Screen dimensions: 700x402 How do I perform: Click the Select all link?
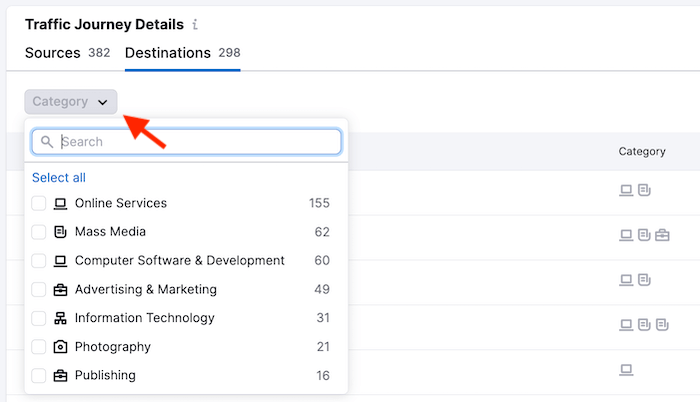[x=59, y=178]
